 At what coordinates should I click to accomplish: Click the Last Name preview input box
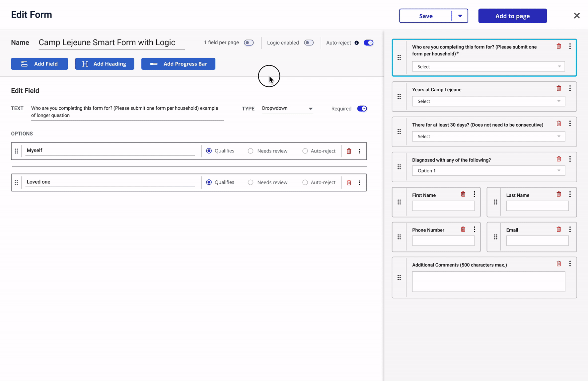(537, 206)
